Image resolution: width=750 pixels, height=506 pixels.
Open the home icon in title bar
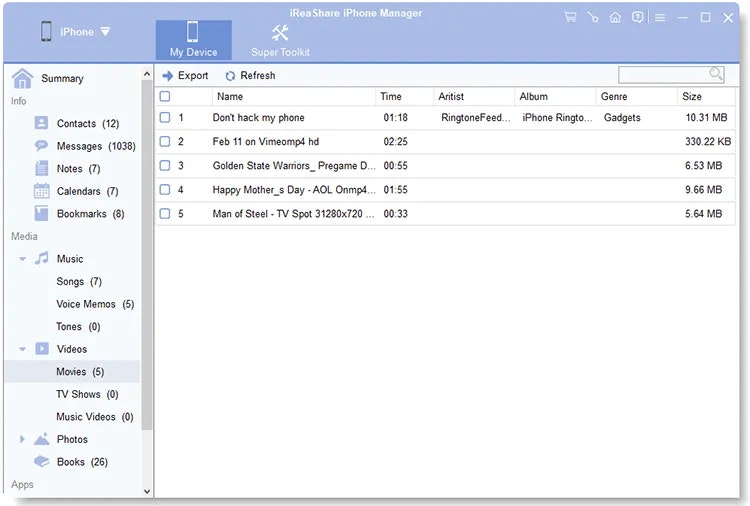(615, 18)
